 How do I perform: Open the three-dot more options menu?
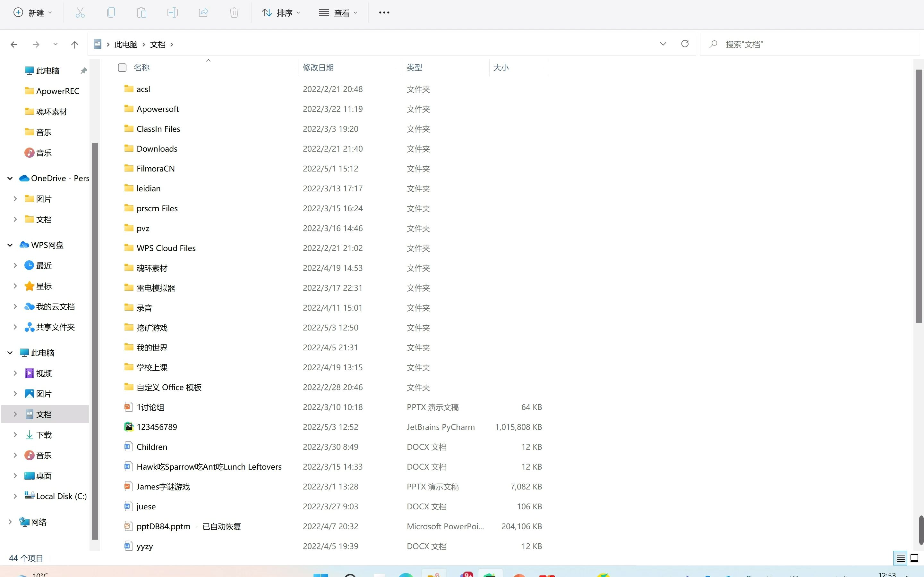tap(384, 13)
